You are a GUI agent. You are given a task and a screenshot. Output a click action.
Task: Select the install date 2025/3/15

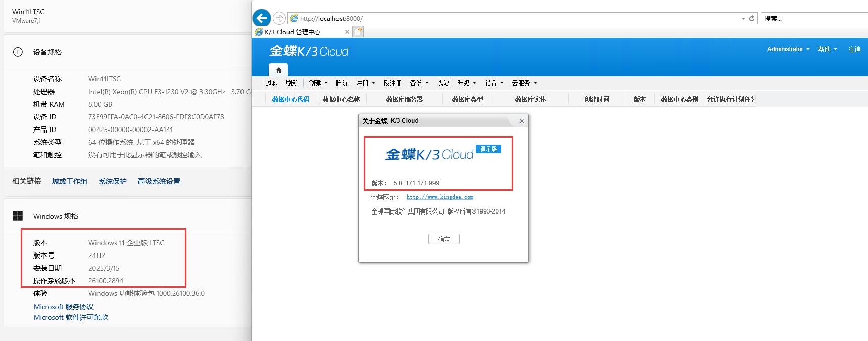click(104, 268)
